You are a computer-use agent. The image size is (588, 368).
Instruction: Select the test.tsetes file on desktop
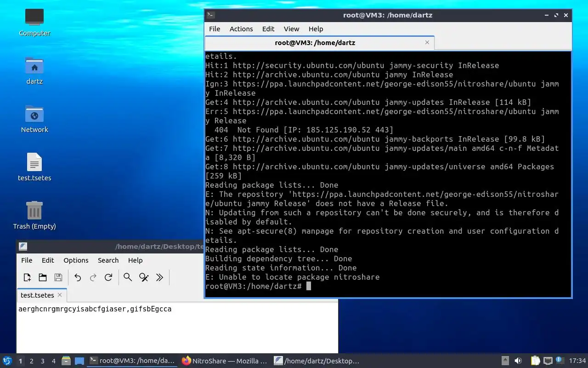click(34, 167)
